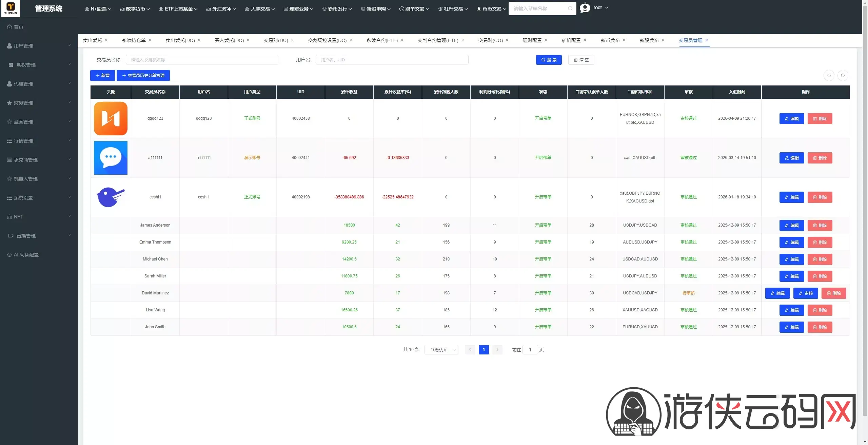Screen dimensions: 868x445
Task: Click the magnifier icon in menu search box
Action: point(570,8)
